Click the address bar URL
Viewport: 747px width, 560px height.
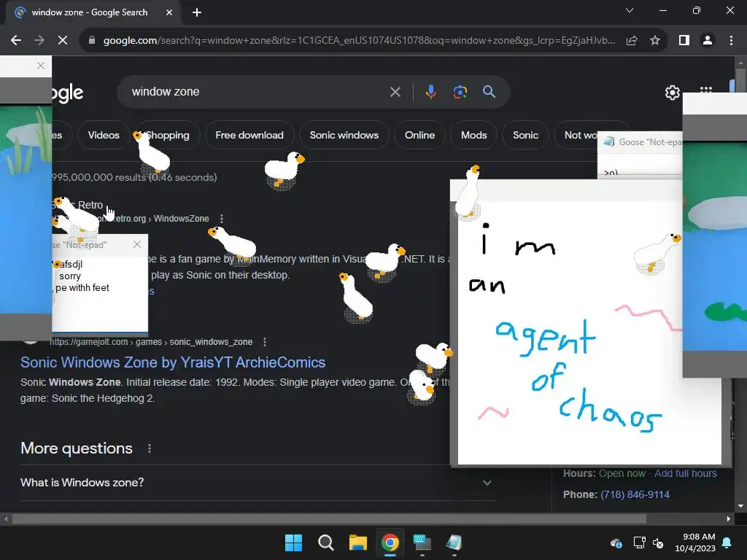tap(359, 41)
